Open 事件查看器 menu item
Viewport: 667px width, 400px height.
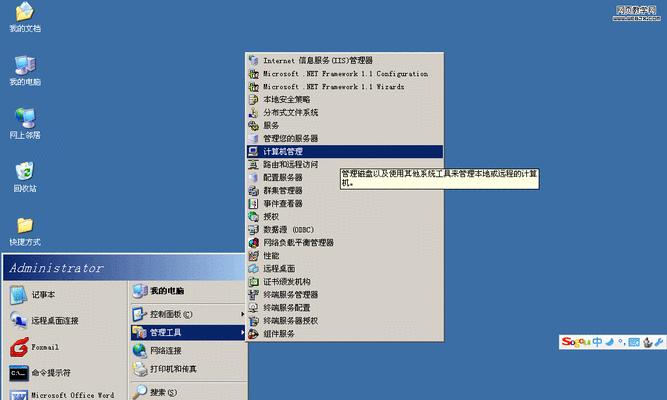[345, 203]
